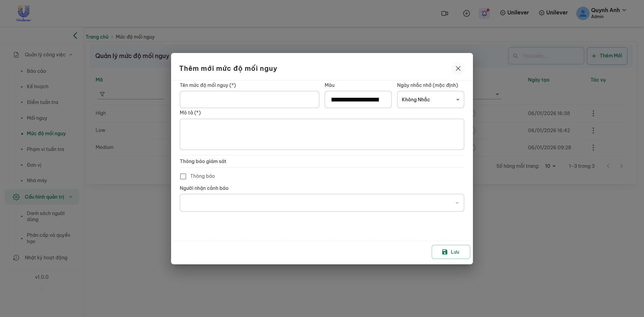Go to Phạm vi tuần tra menu item
Image resolution: width=644 pixels, height=317 pixels.
click(x=45, y=149)
